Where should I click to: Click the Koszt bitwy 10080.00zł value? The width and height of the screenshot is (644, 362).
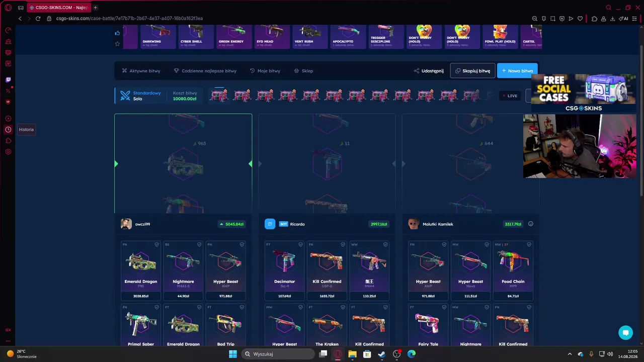(x=185, y=99)
